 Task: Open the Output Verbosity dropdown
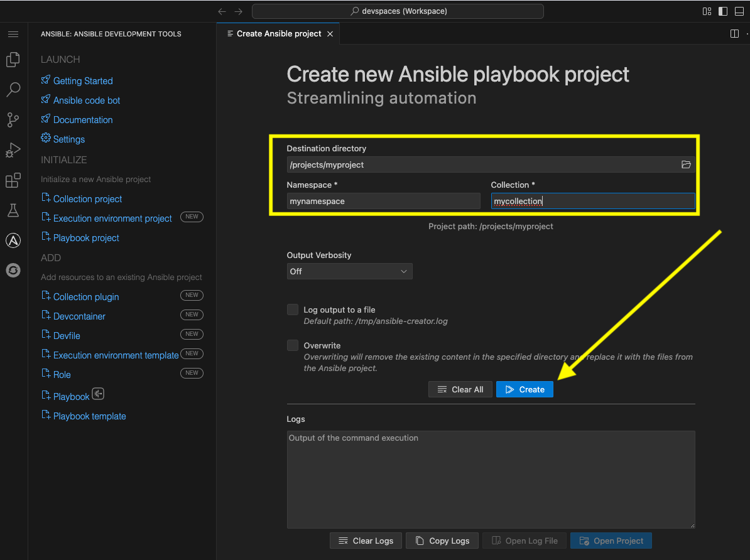coord(349,271)
